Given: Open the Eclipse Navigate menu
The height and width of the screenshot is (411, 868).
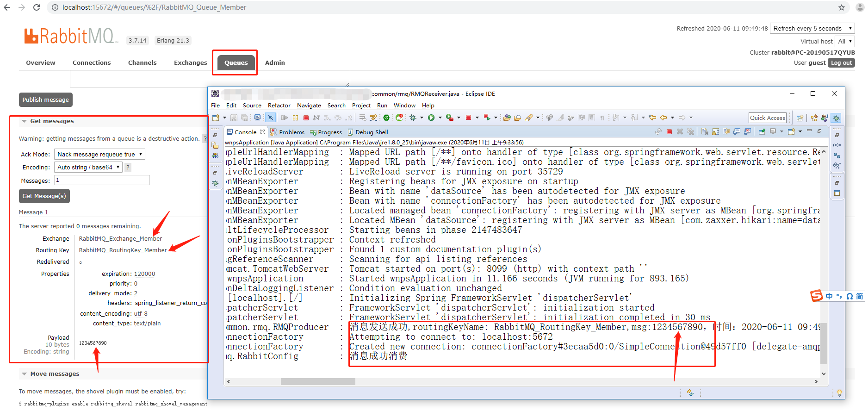Looking at the screenshot, I should [309, 106].
